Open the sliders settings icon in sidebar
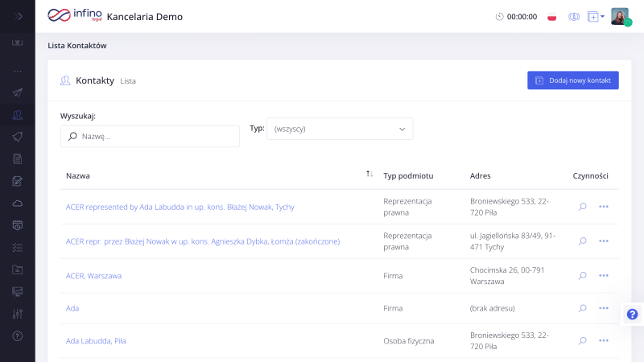This screenshot has height=362, width=644. coord(17,314)
